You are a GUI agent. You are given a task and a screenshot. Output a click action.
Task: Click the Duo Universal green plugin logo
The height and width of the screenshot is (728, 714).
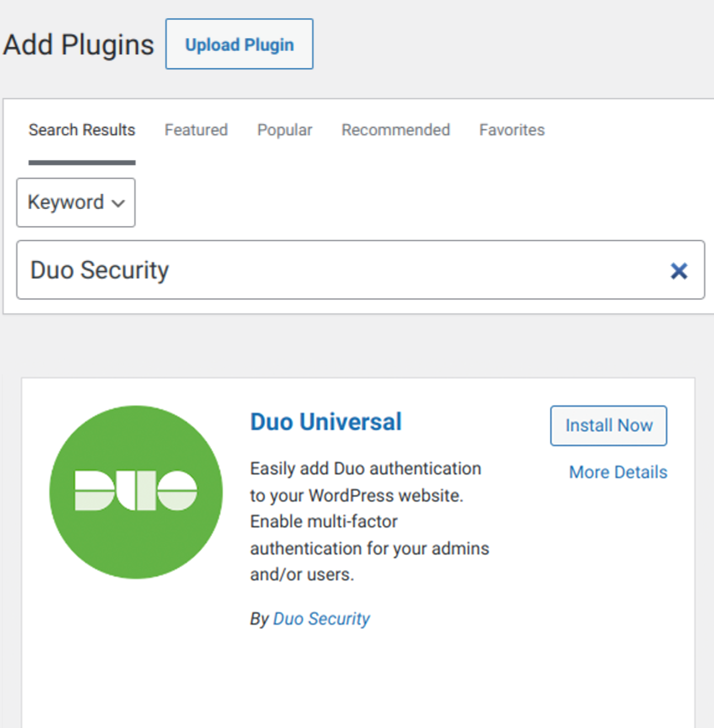(134, 492)
